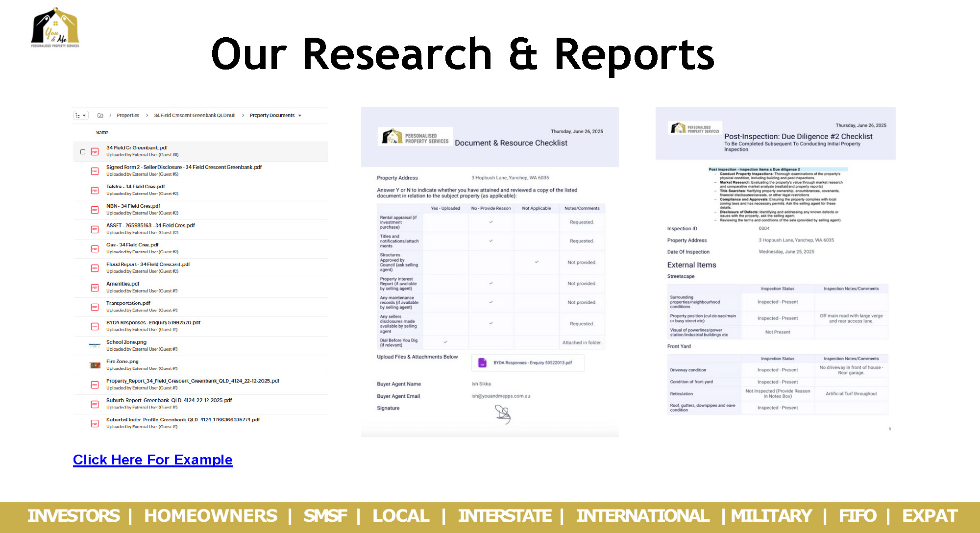Click PDF icon of 34 Field Cr Greenbank.pdf
The height and width of the screenshot is (533, 980).
(95, 152)
